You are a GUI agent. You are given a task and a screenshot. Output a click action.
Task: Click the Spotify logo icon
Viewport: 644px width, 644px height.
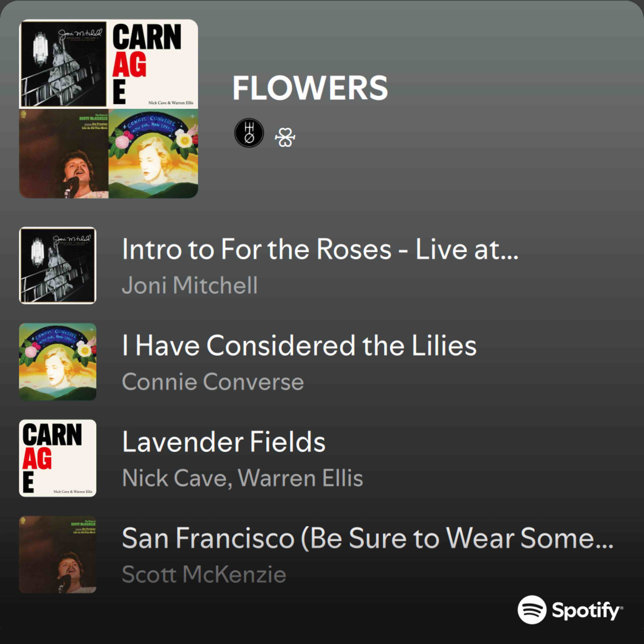pos(532,609)
